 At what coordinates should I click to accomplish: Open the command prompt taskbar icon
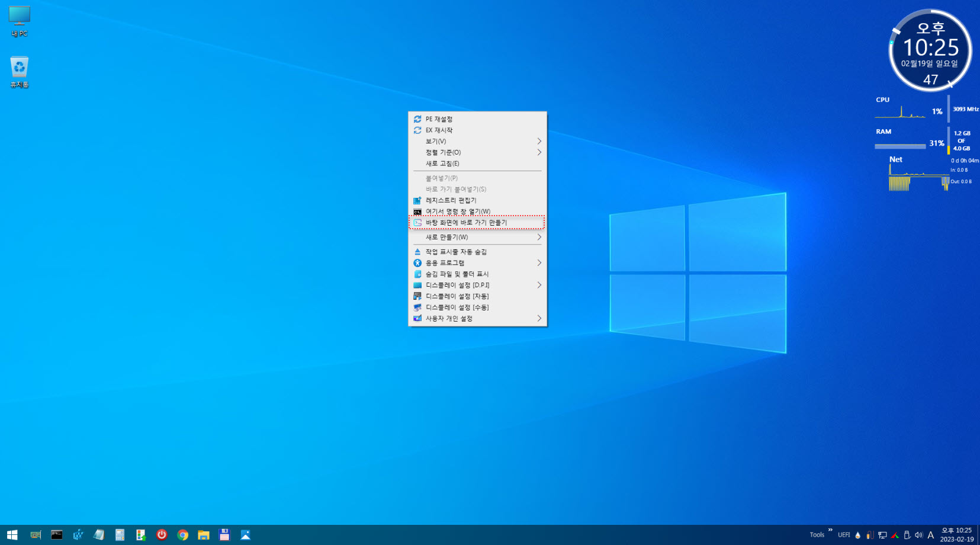pos(57,535)
